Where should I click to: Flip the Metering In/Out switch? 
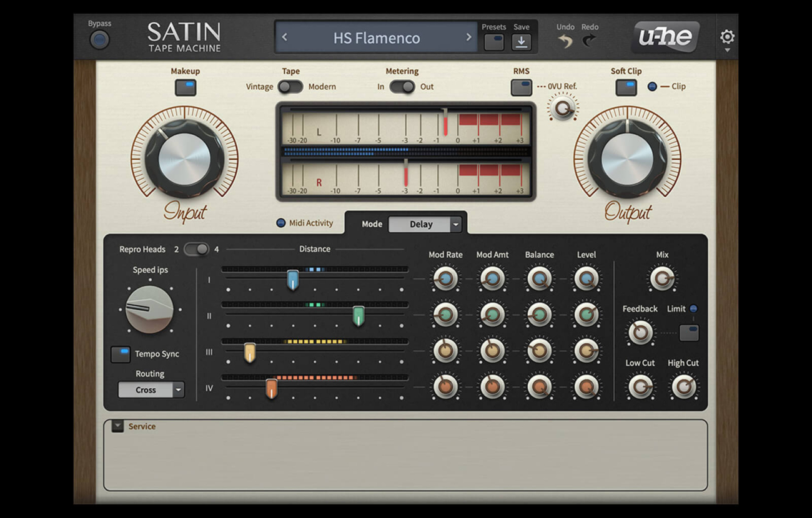coord(402,87)
